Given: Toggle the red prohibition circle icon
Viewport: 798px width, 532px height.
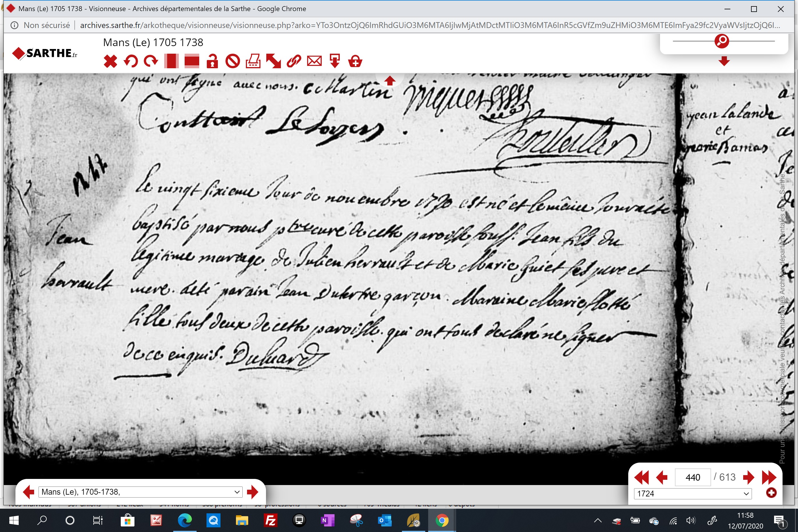Looking at the screenshot, I should click(233, 62).
